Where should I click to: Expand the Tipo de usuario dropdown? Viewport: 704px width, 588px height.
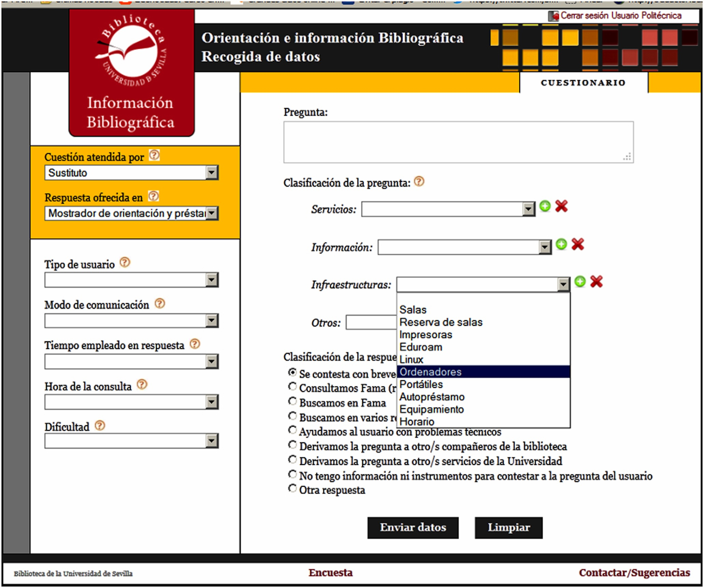click(x=131, y=280)
